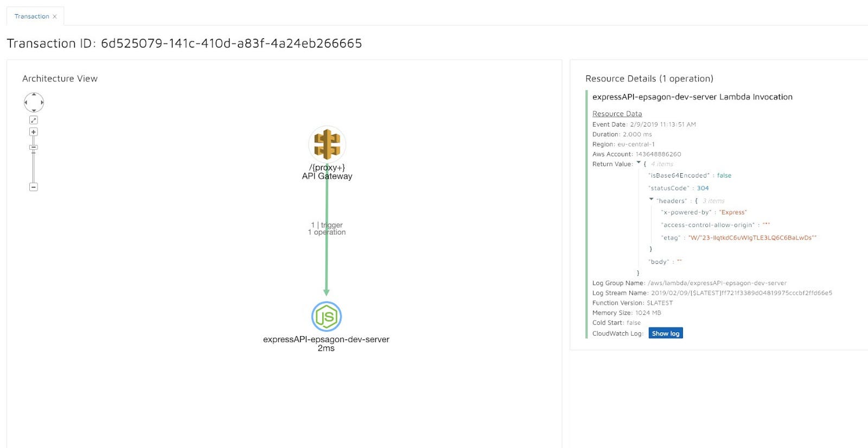Click the zoom slider handle

coord(33,147)
